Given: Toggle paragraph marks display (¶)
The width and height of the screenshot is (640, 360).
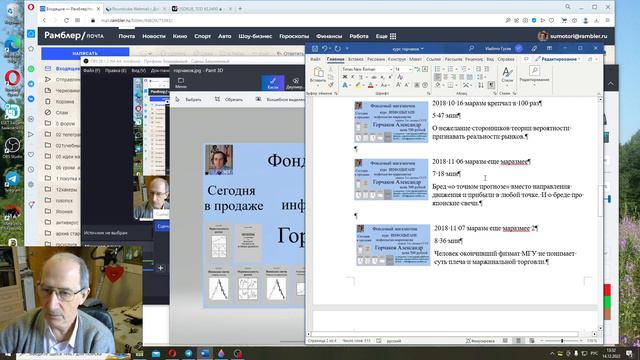Looking at the screenshot, I should (491, 85).
